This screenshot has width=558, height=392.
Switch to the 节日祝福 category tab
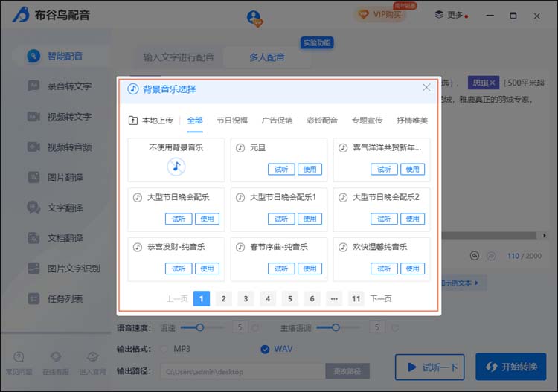[232, 120]
